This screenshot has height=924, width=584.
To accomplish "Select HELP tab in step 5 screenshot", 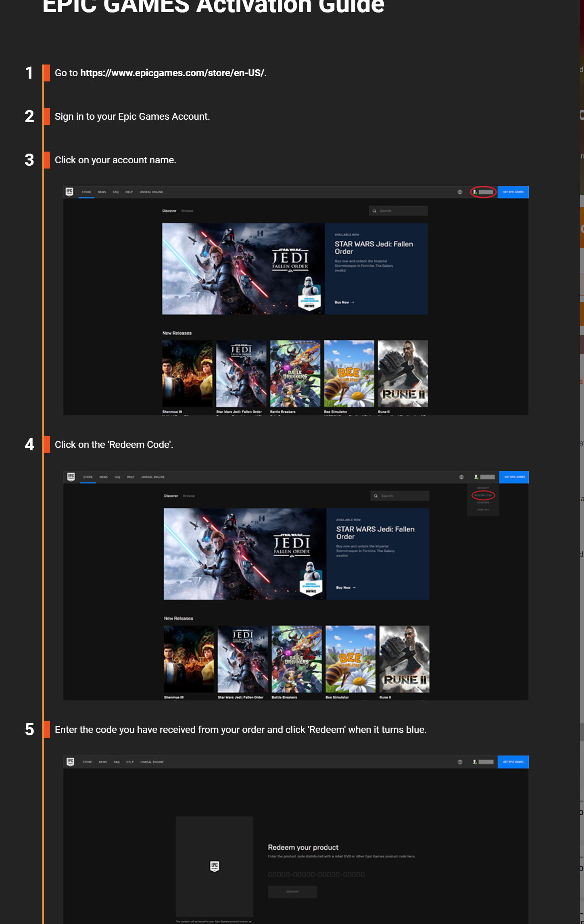I will point(130,762).
